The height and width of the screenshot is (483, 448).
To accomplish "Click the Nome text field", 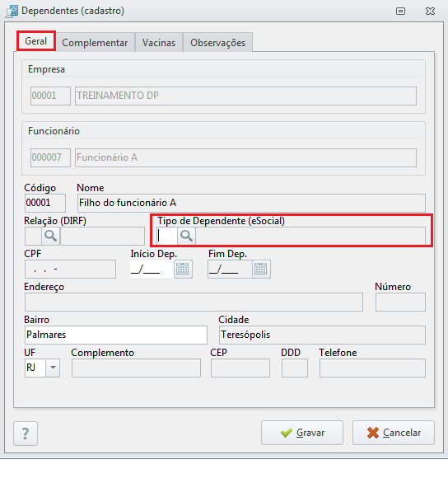I will (x=251, y=203).
